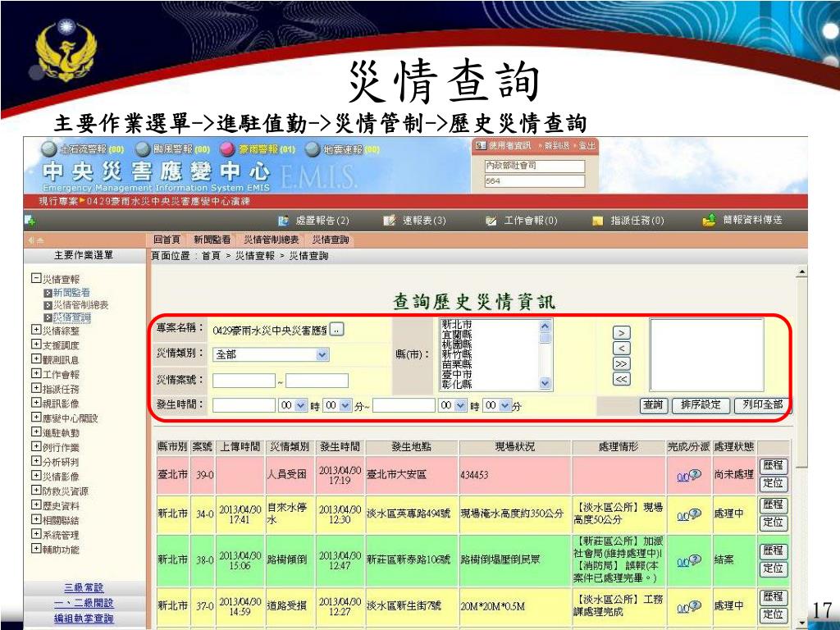The height and width of the screenshot is (630, 840).
Task: Add all counties with >> button
Action: pyautogui.click(x=622, y=363)
